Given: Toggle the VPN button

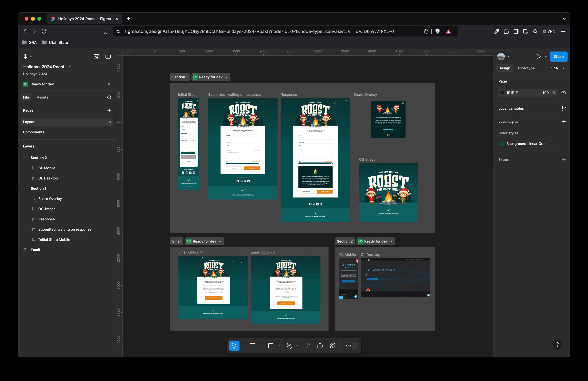Looking at the screenshot, I should (549, 31).
